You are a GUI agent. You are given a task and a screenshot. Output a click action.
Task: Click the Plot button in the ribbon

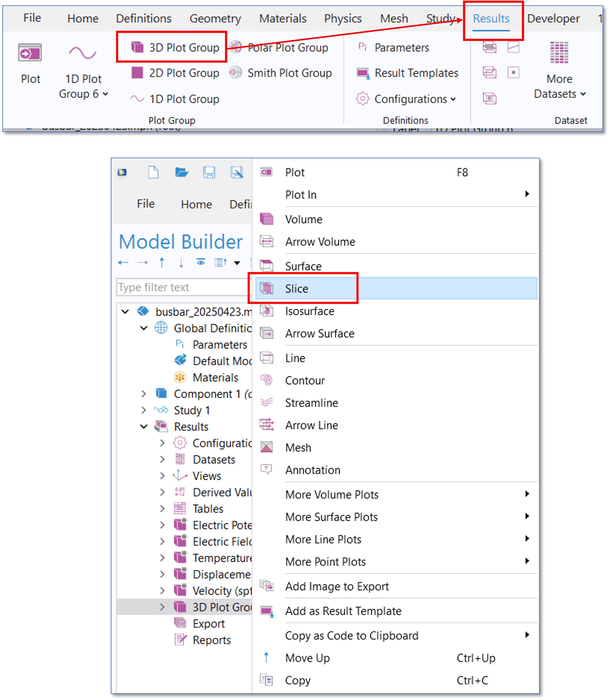[x=30, y=63]
